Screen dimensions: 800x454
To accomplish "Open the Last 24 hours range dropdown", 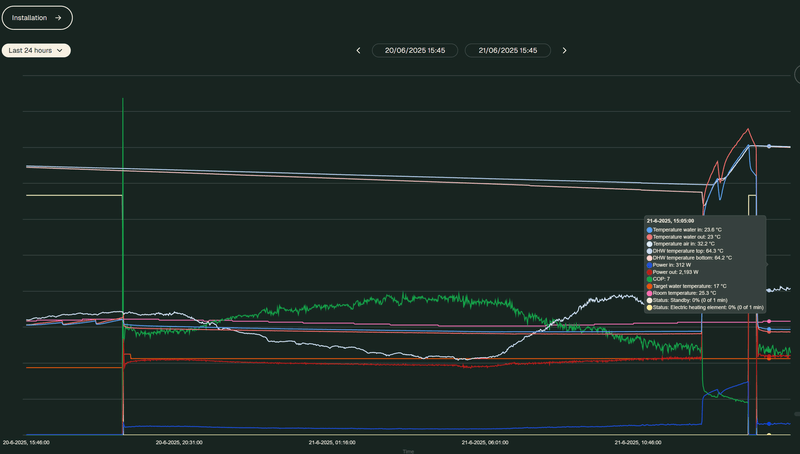I will click(36, 51).
